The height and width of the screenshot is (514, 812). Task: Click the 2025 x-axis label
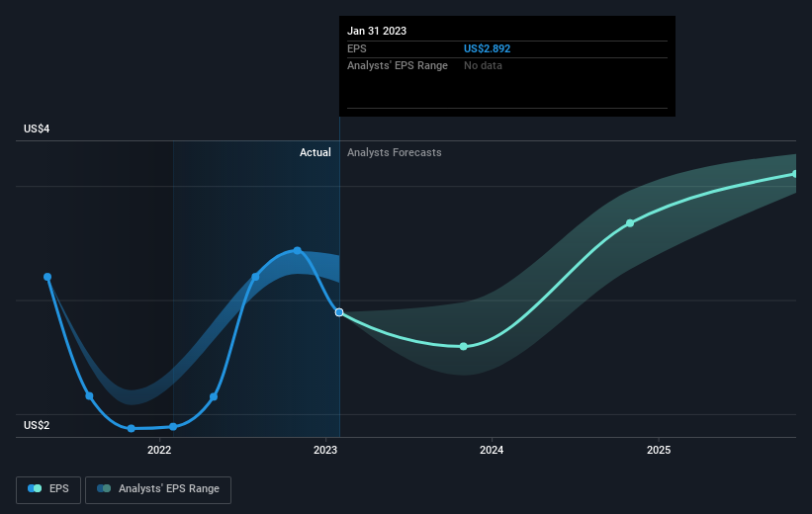pos(658,450)
